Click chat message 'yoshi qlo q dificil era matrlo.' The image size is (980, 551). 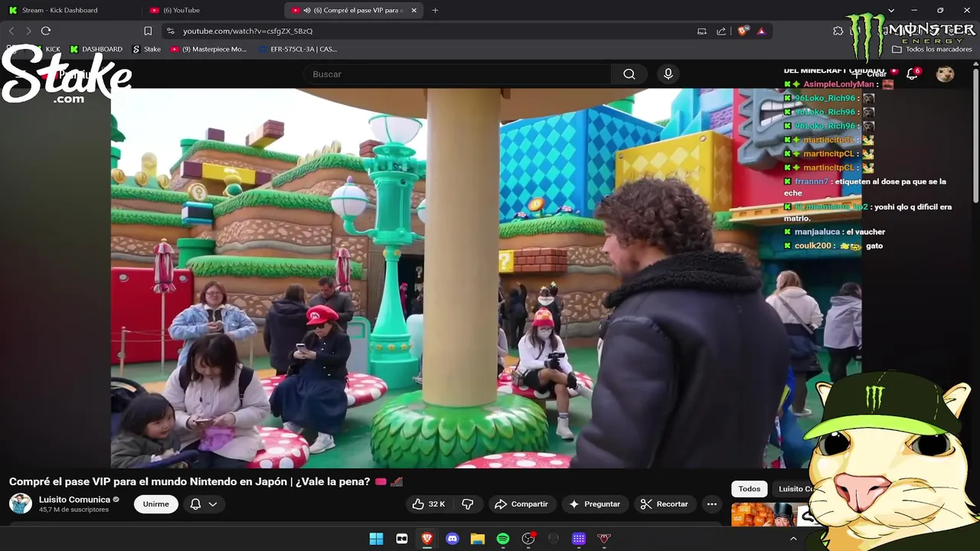[x=867, y=212]
